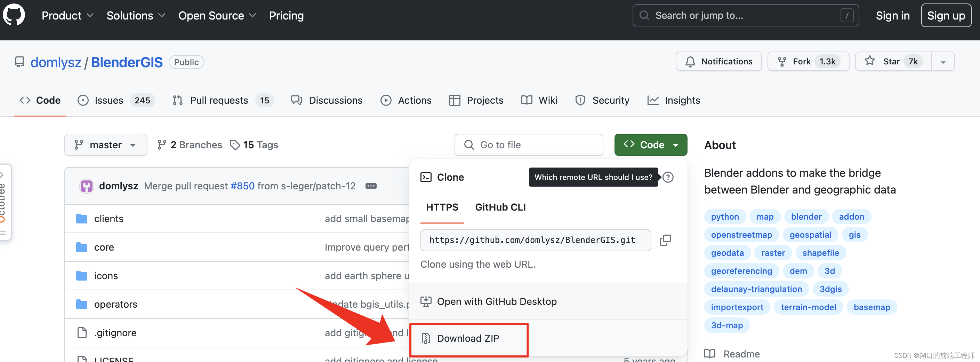Click the repository icon before domlysz
980x362 pixels.
pos(19,62)
